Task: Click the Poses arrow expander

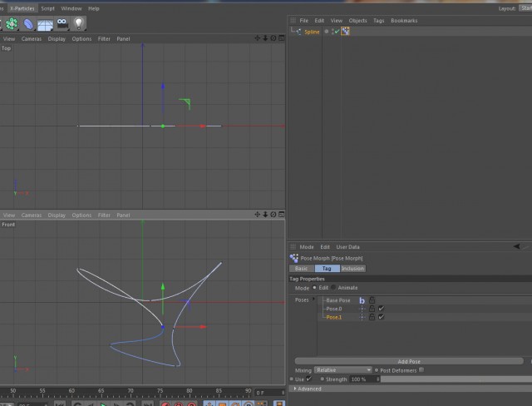Action: [x=313, y=300]
